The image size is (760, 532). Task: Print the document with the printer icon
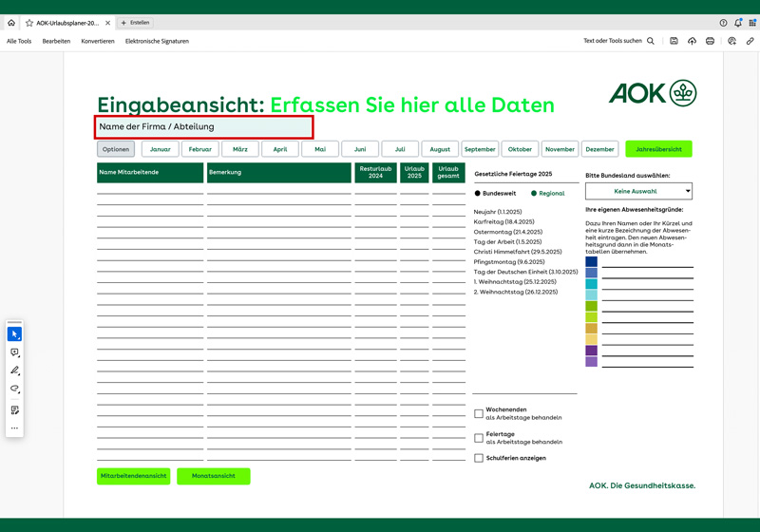pos(710,41)
